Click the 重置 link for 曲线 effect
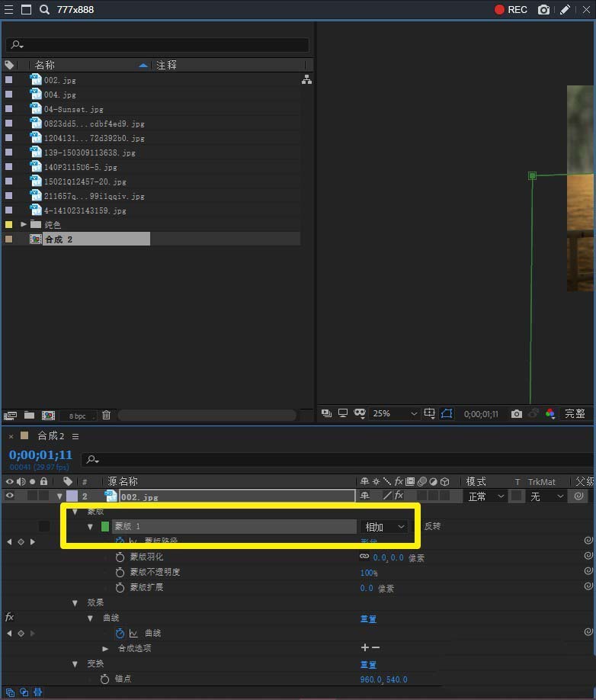Screen dimensions: 596x700 (368, 618)
